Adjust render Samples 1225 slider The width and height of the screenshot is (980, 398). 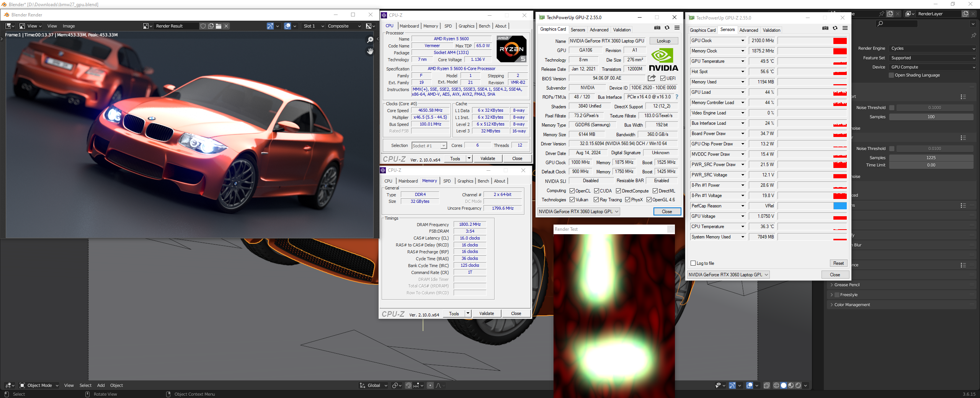tap(931, 158)
